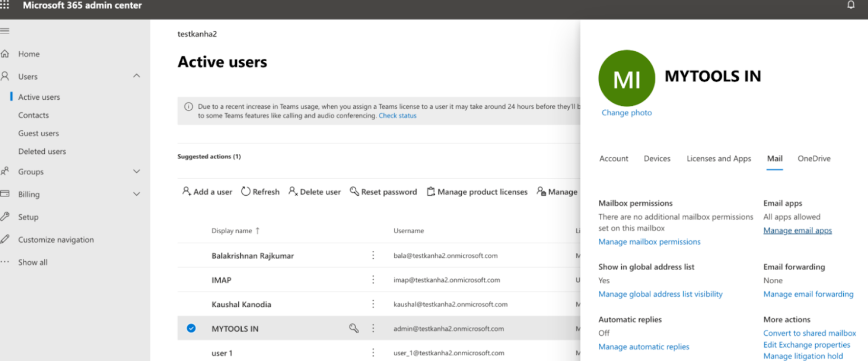The height and width of the screenshot is (361, 868).
Task: Click Check status link in notice
Action: 397,115
